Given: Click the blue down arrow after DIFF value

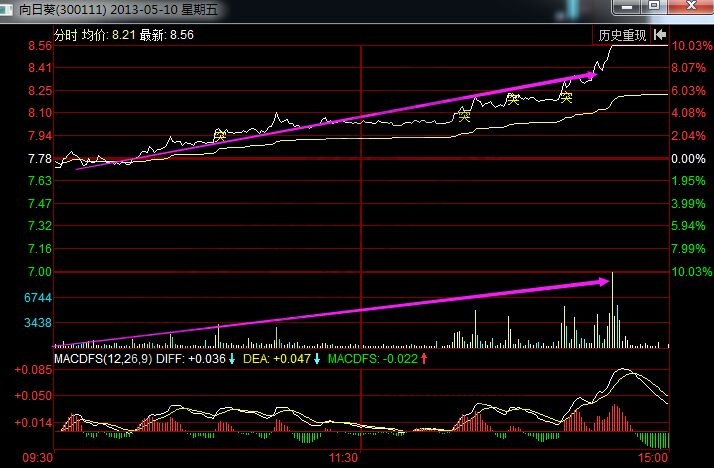Looking at the screenshot, I should [x=232, y=359].
